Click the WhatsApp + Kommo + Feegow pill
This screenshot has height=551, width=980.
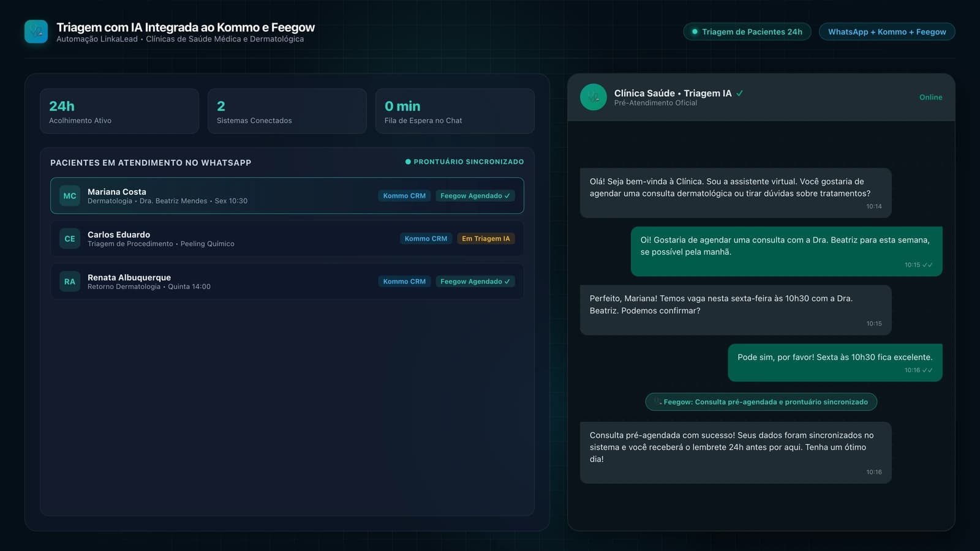(x=887, y=32)
